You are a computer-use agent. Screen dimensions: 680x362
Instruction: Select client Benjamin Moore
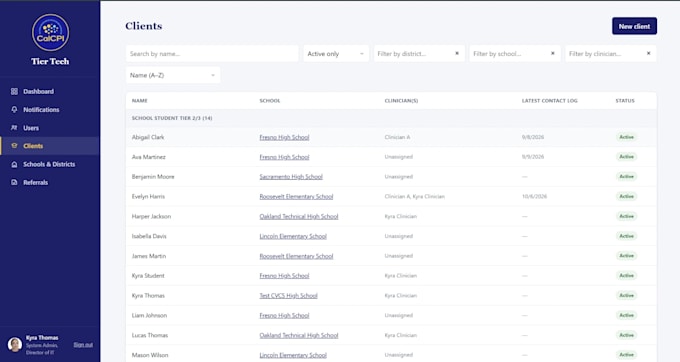click(x=153, y=177)
